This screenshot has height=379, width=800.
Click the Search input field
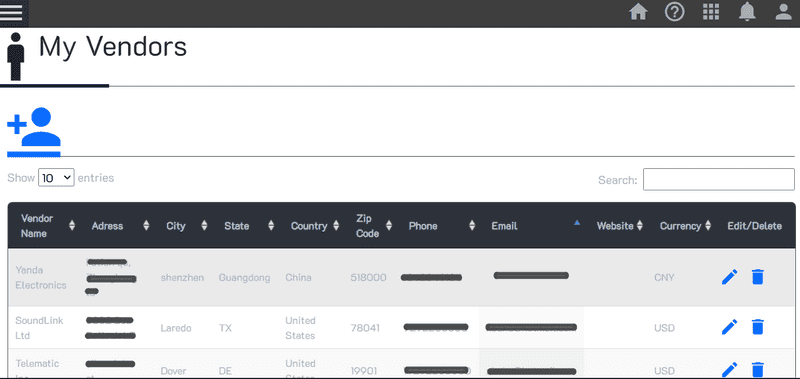click(718, 180)
